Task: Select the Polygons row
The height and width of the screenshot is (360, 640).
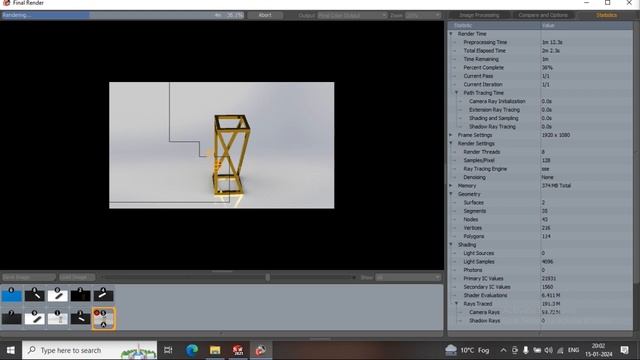Action: (540, 236)
